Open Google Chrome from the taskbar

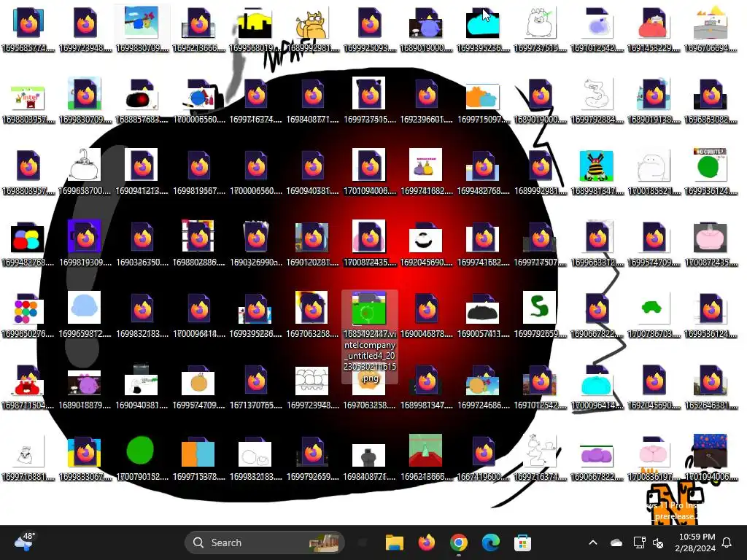458,542
